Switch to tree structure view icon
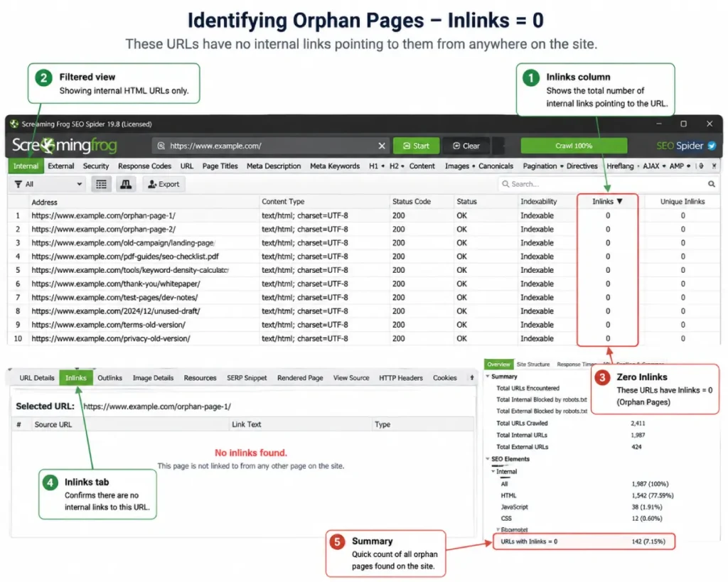The image size is (728, 582). [126, 184]
